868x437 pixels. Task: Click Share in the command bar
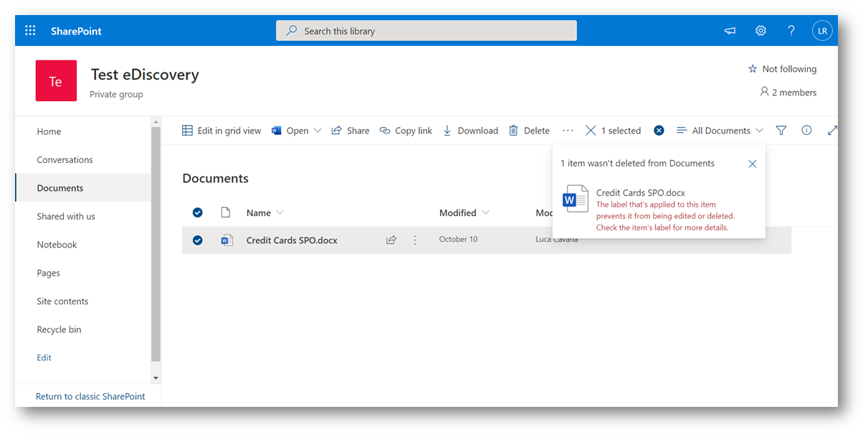[350, 131]
